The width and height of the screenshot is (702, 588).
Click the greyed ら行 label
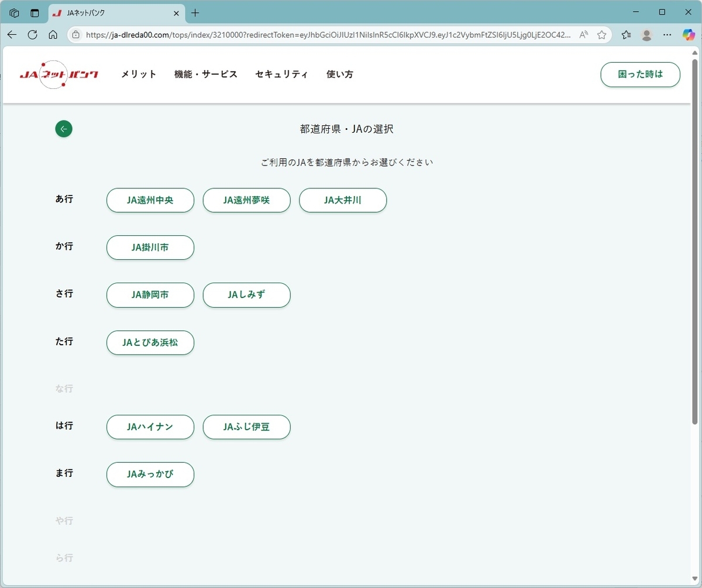pyautogui.click(x=64, y=558)
